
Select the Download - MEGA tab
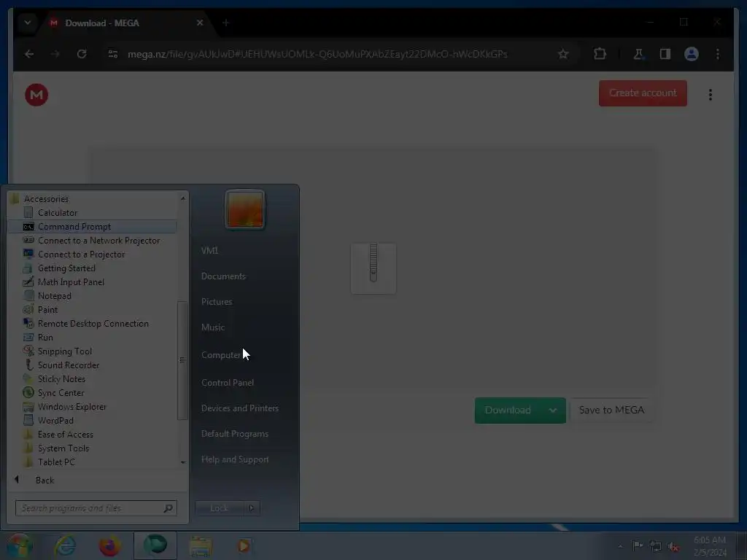pos(126,23)
